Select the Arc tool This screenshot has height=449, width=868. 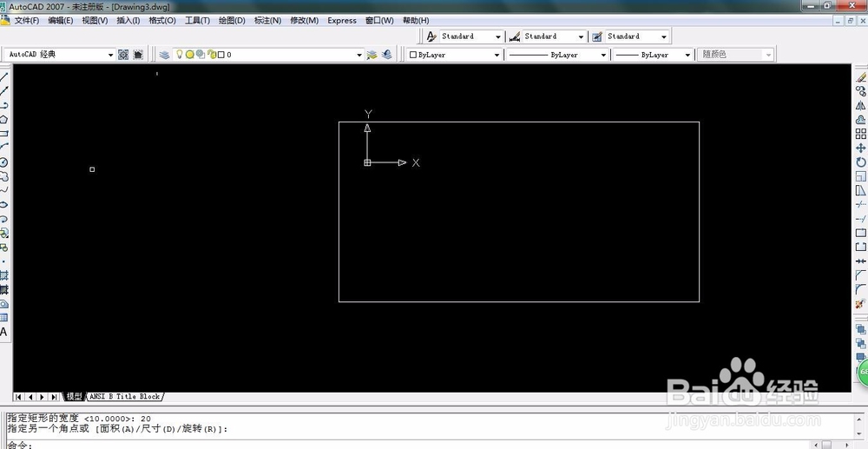pyautogui.click(x=3, y=148)
